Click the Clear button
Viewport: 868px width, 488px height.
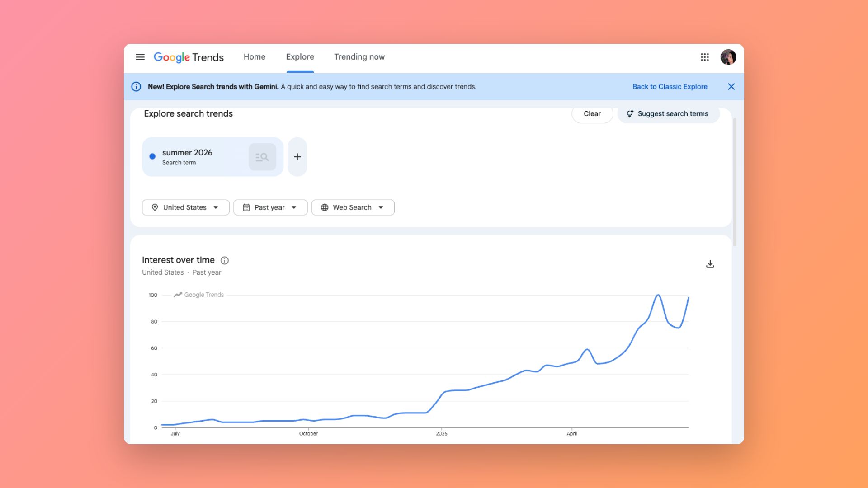click(592, 114)
